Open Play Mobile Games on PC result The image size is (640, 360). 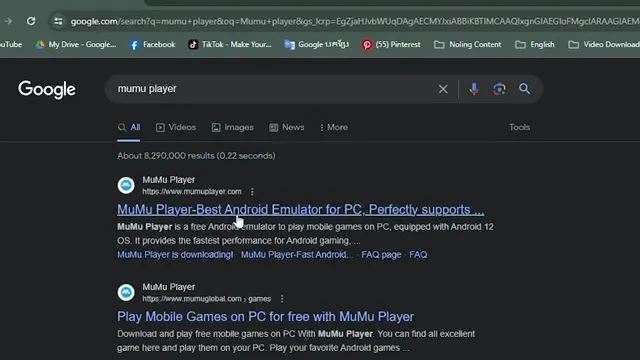coord(265,317)
